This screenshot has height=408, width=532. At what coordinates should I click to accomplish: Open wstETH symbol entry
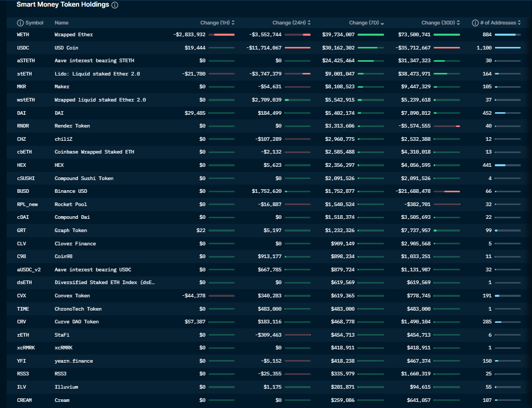[x=26, y=100]
